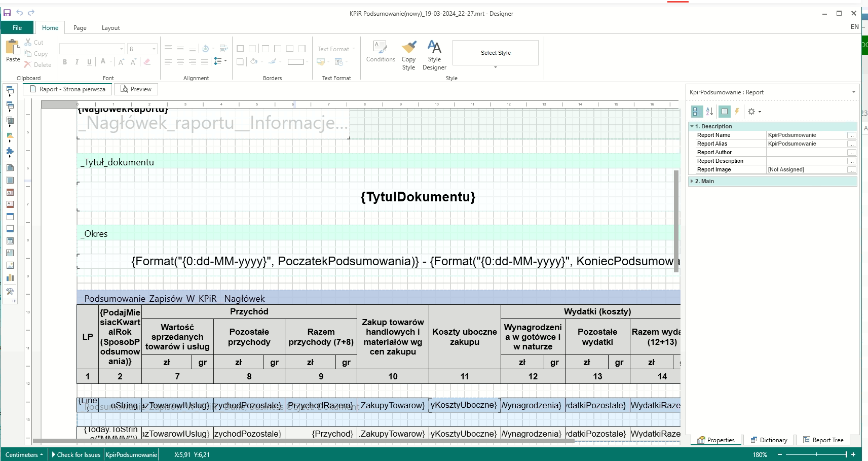Expand the 2. Main property group

click(x=692, y=181)
